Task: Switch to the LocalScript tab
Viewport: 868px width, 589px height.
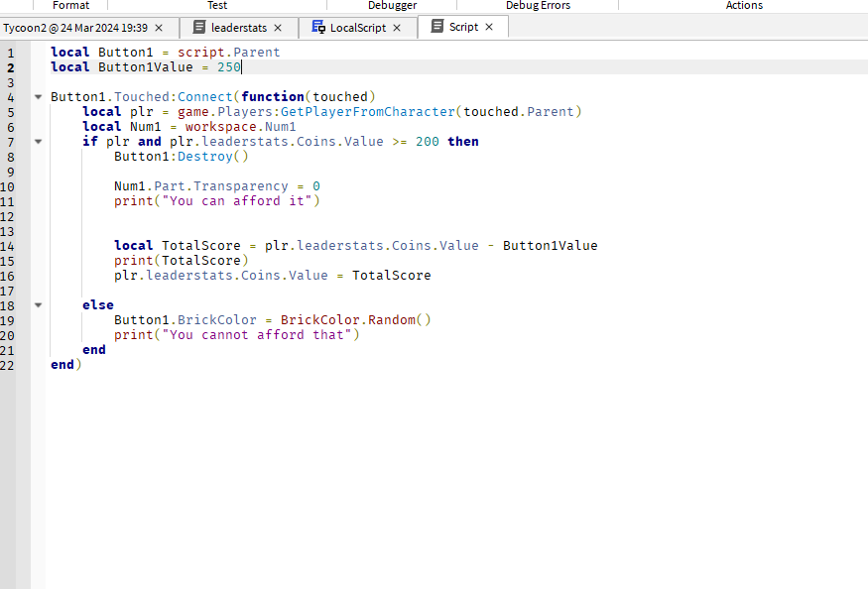Action: tap(357, 28)
